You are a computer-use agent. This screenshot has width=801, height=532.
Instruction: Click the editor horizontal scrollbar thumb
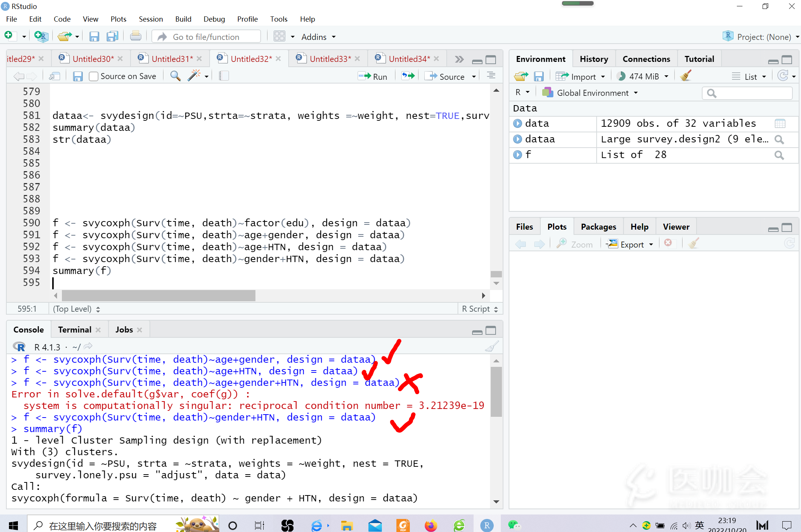tap(158, 296)
